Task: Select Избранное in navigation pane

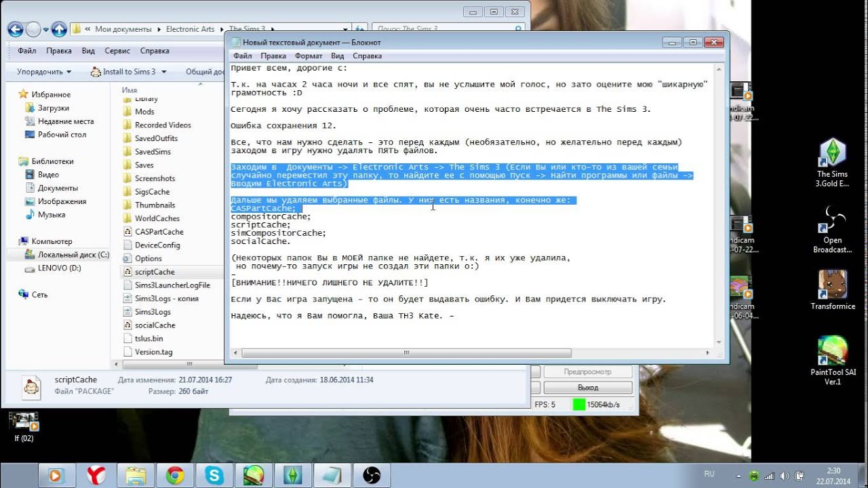Action: (x=51, y=94)
